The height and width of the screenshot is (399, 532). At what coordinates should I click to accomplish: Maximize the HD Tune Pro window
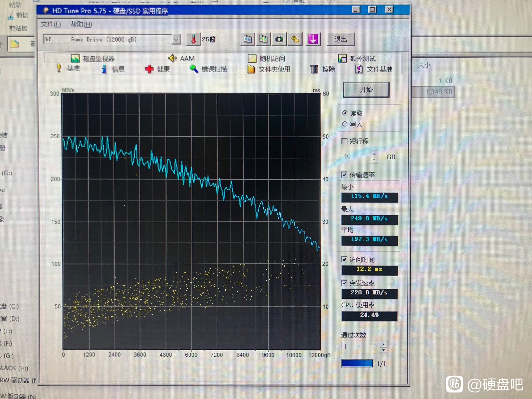tap(372, 10)
